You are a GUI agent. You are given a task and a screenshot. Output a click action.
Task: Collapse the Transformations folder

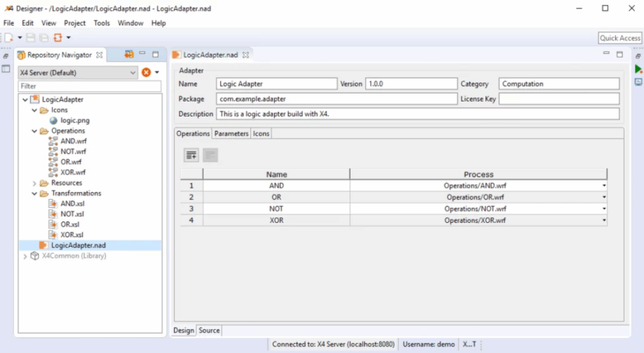click(35, 193)
